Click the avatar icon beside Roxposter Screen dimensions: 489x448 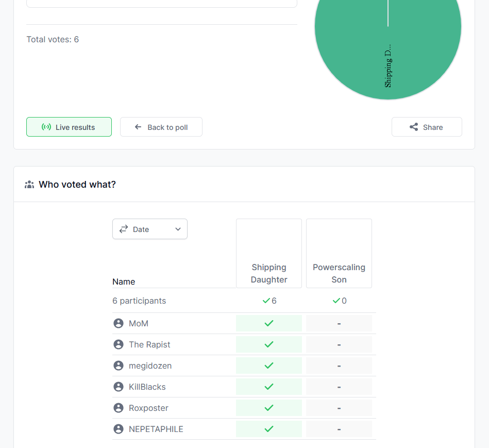click(119, 408)
